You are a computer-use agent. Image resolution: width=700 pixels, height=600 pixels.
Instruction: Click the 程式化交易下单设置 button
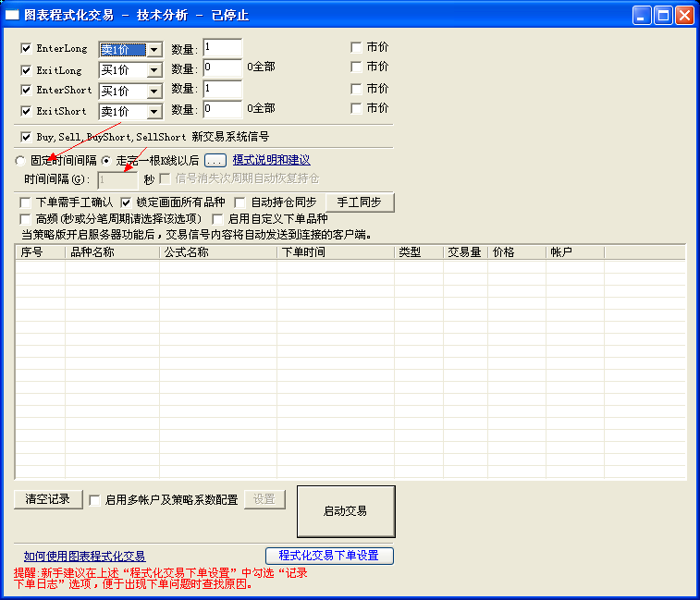329,556
